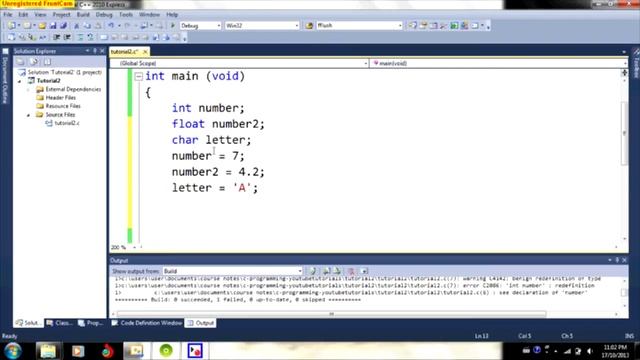Image resolution: width=640 pixels, height=360 pixels.
Task: Open the Debug menu
Action: [104, 14]
